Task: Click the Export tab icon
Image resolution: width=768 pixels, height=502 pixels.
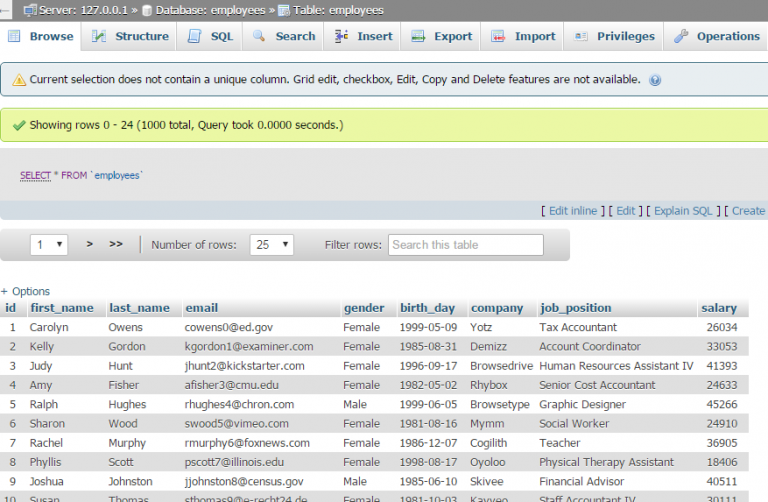Action: pos(417,36)
